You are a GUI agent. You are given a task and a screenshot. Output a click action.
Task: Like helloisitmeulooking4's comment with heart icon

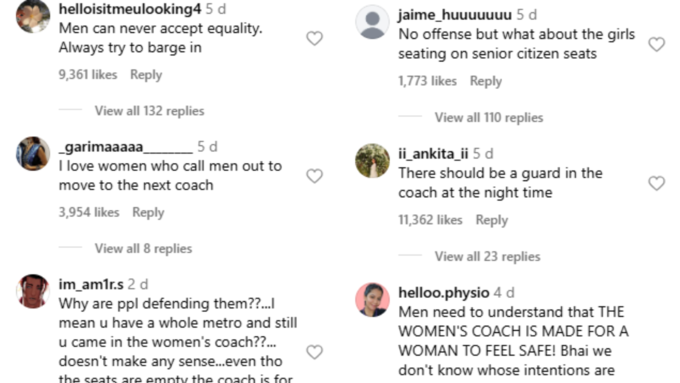314,39
